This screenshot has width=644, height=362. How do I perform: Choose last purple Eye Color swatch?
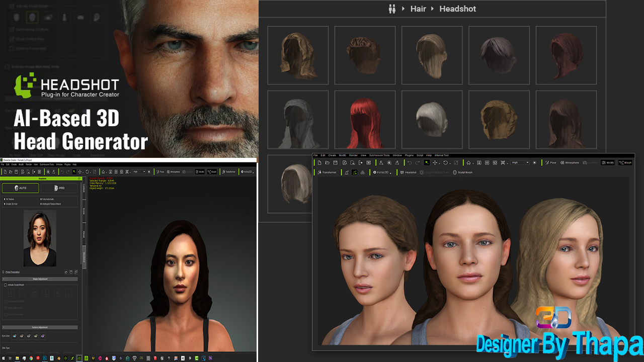coord(43,336)
